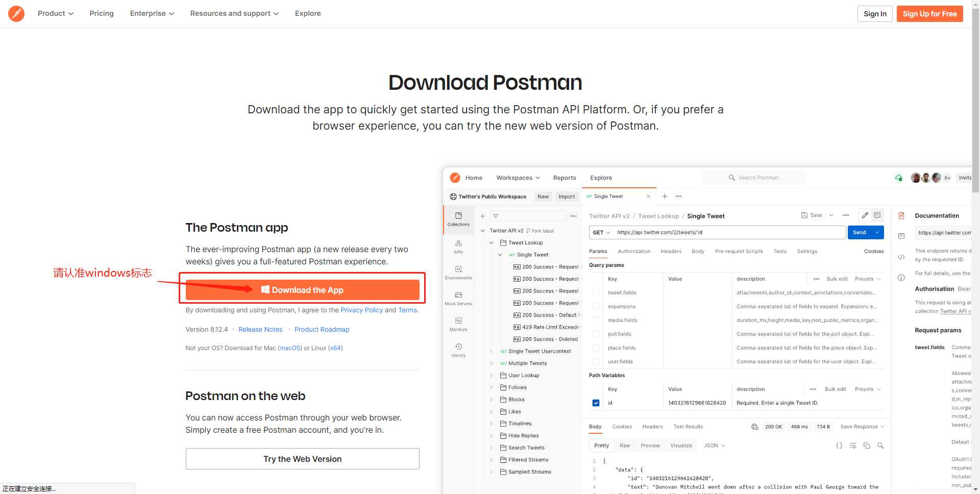Expand the Follows folder
This screenshot has width=980, height=494.
tap(491, 387)
